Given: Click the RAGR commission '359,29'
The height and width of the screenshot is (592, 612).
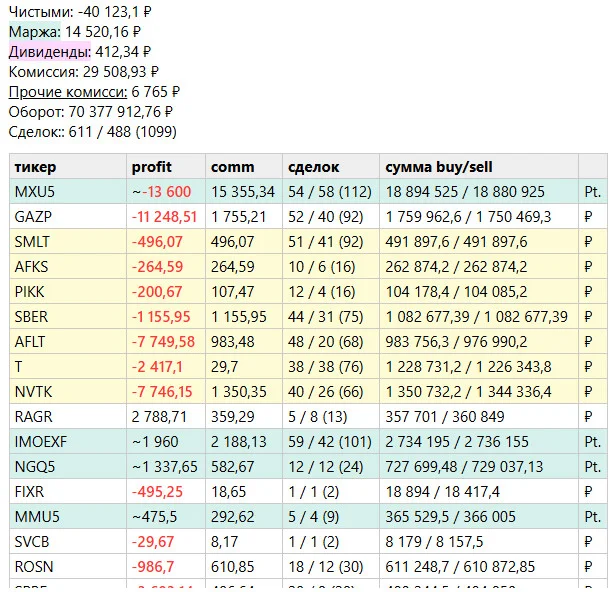Looking at the screenshot, I should (233, 416).
